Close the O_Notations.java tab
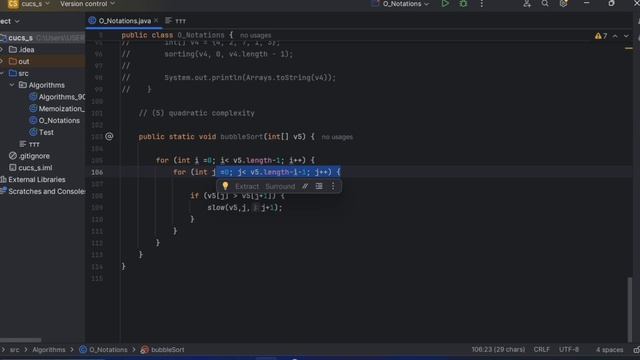The height and width of the screenshot is (360, 640). tap(156, 20)
